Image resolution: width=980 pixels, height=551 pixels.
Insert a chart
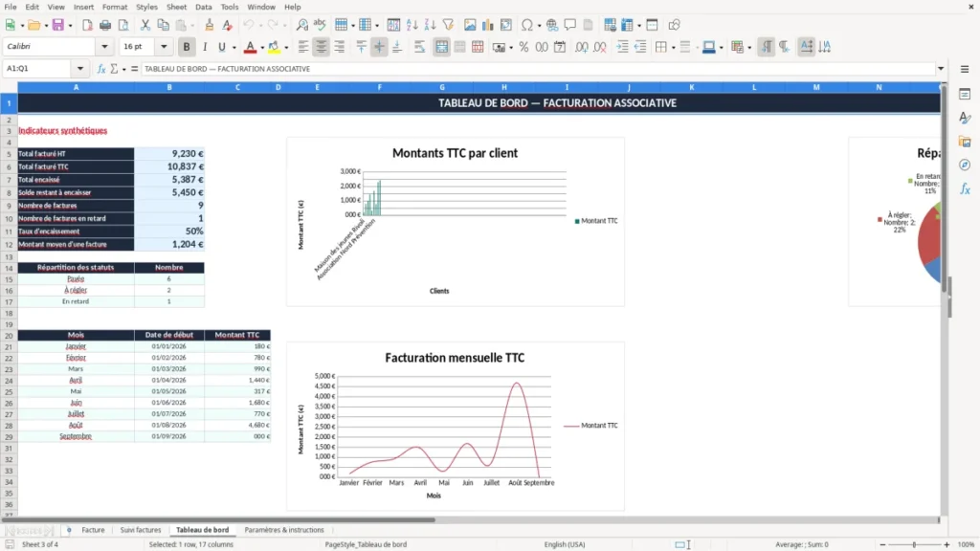(487, 25)
